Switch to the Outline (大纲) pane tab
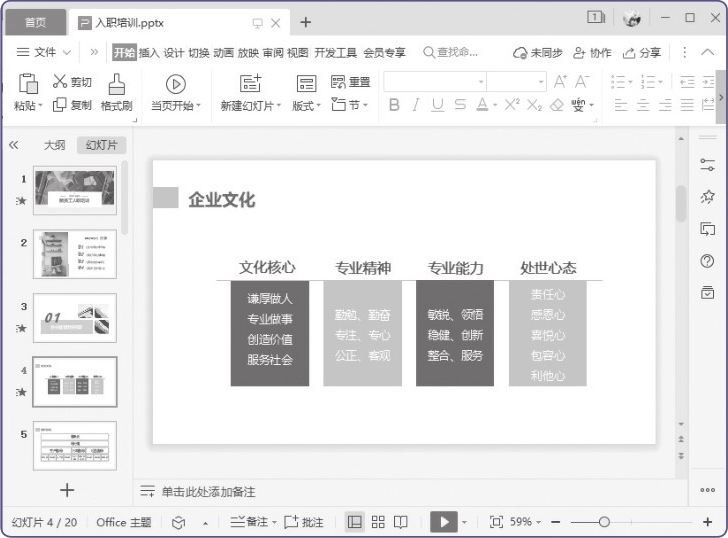This screenshot has height=538, width=728. 54,145
